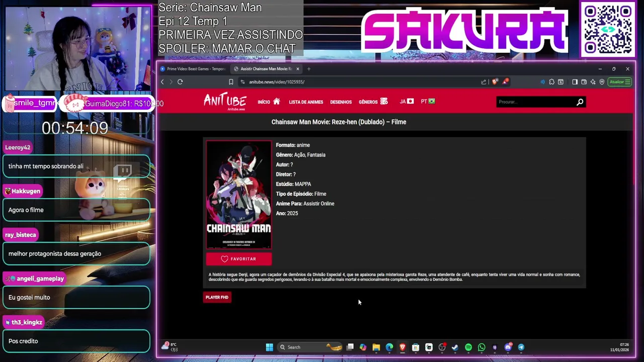The height and width of the screenshot is (362, 644).
Task: Go to INÍCIO in the AniTube menu
Action: point(269,102)
